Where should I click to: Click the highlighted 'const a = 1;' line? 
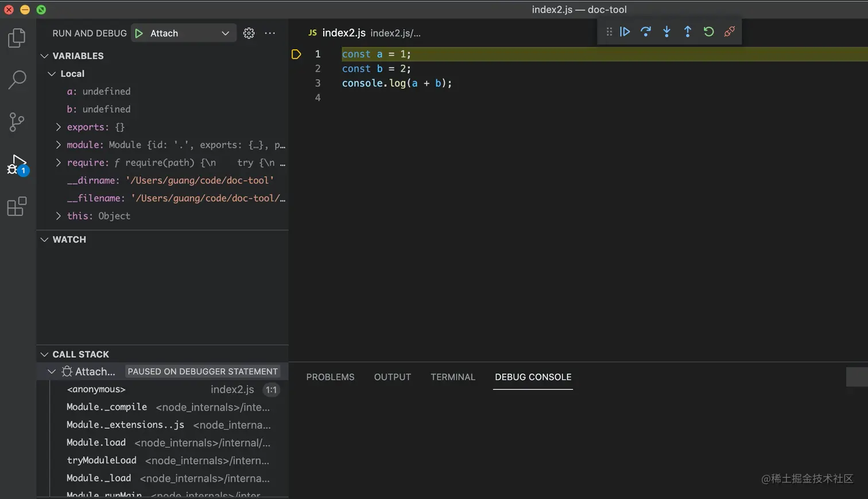click(x=377, y=54)
